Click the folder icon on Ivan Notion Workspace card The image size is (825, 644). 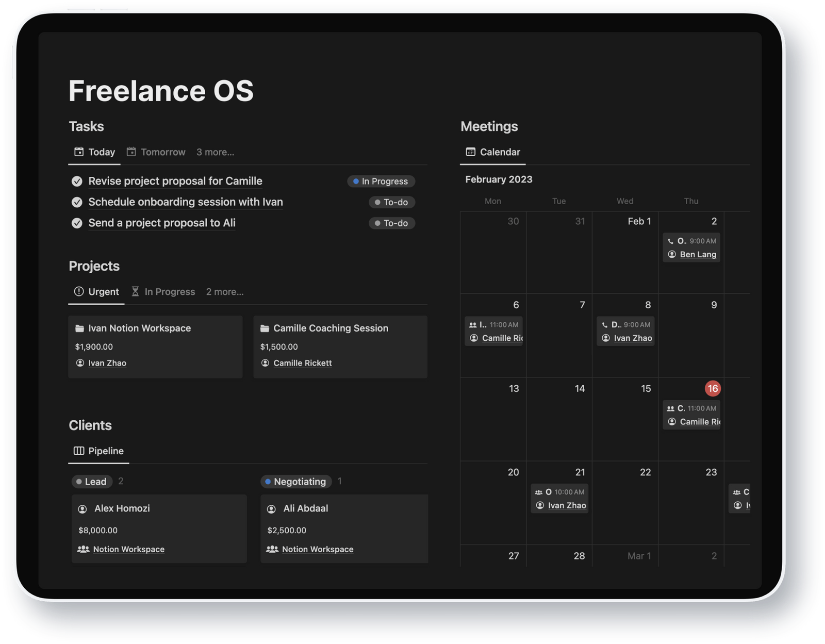[x=80, y=328]
